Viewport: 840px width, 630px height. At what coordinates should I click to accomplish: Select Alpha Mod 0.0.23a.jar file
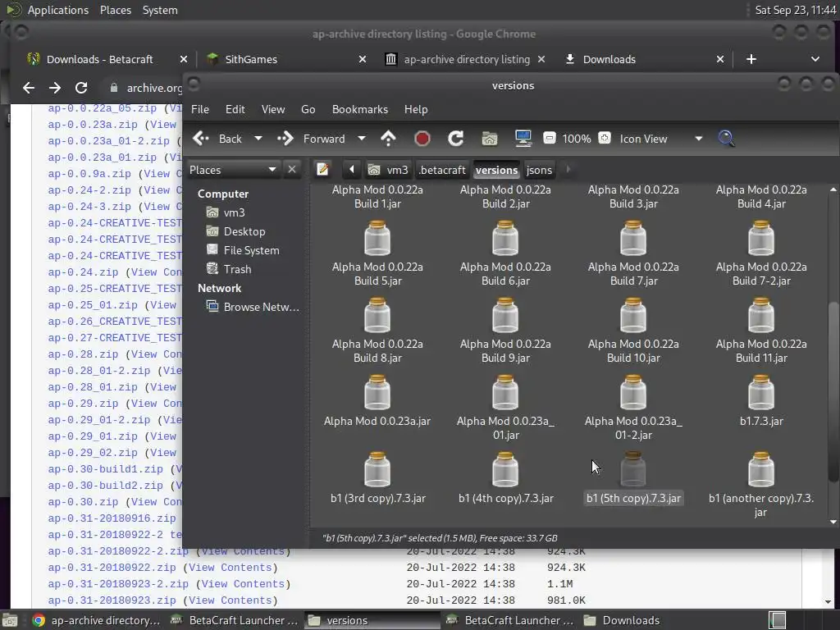click(x=377, y=400)
